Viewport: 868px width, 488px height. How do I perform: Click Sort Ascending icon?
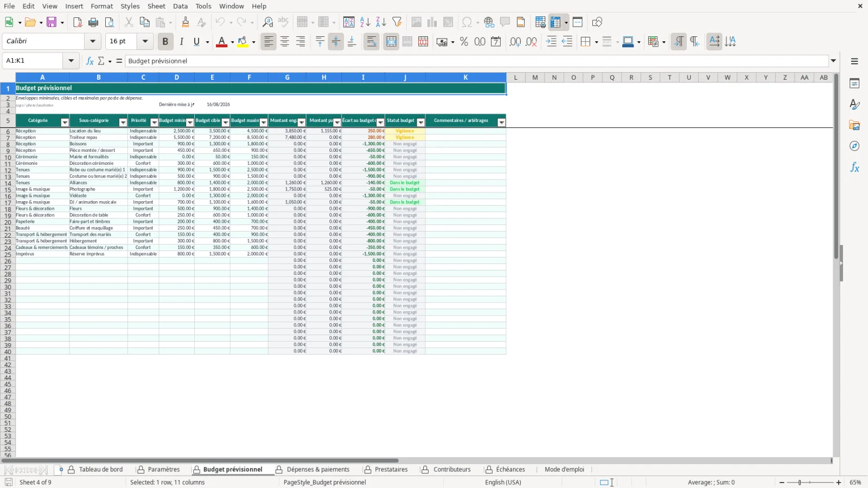365,22
